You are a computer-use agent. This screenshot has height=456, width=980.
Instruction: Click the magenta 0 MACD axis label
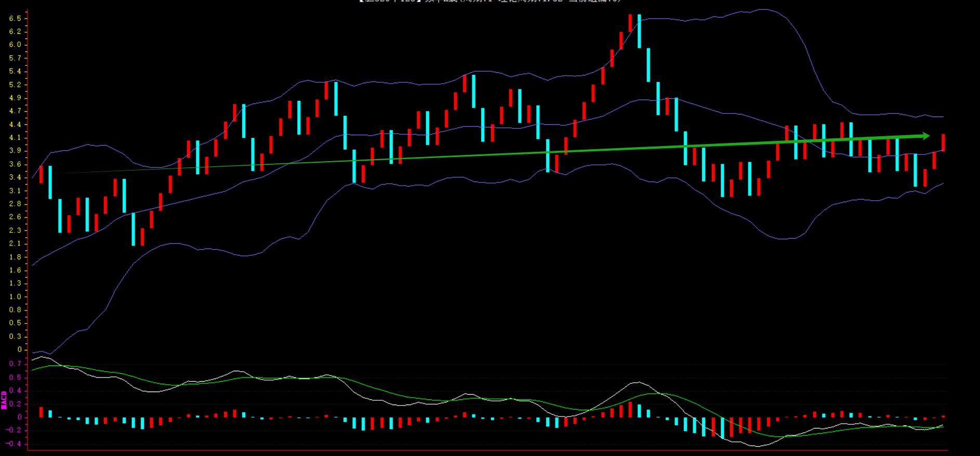[19, 417]
